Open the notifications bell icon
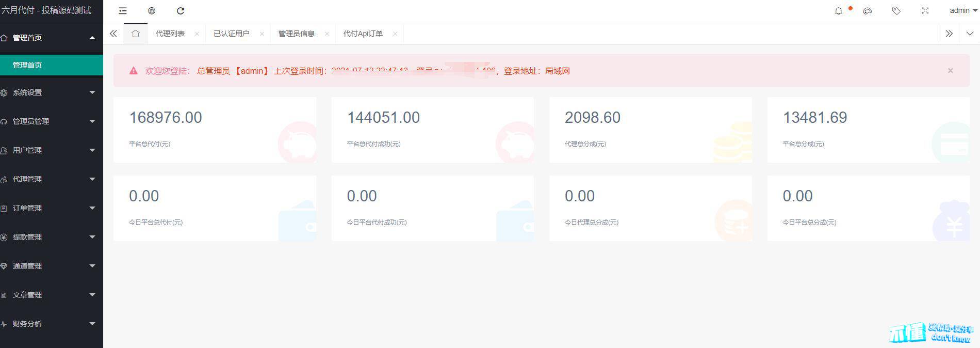The height and width of the screenshot is (348, 980). (839, 11)
